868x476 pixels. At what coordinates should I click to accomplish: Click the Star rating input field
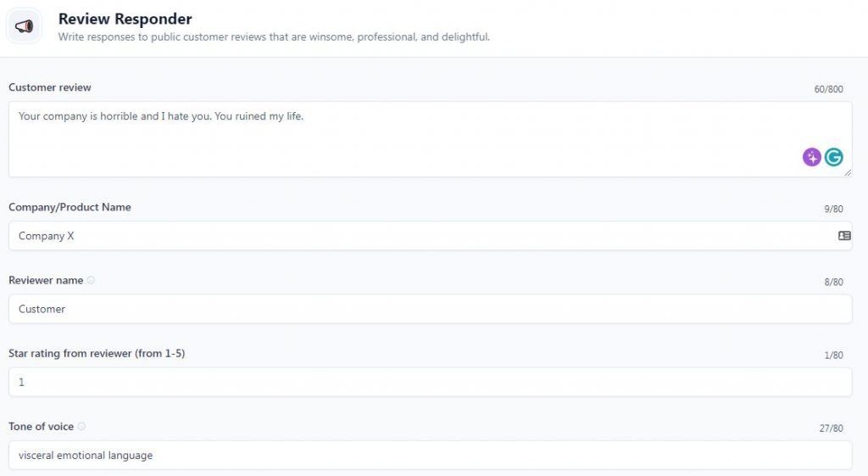point(430,382)
